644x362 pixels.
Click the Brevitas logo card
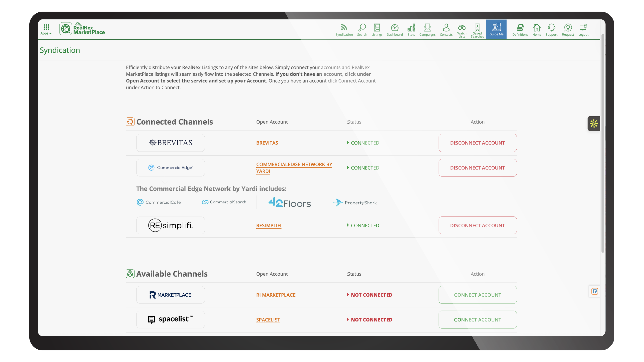pos(170,143)
